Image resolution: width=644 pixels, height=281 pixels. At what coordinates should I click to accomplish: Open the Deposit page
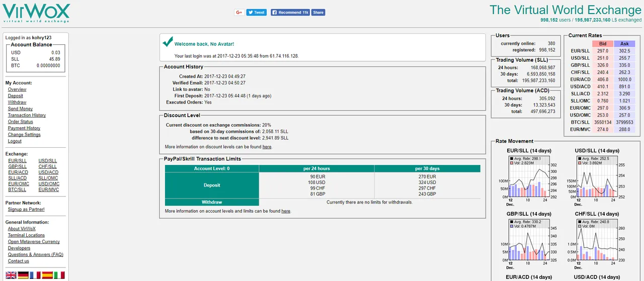pos(16,96)
